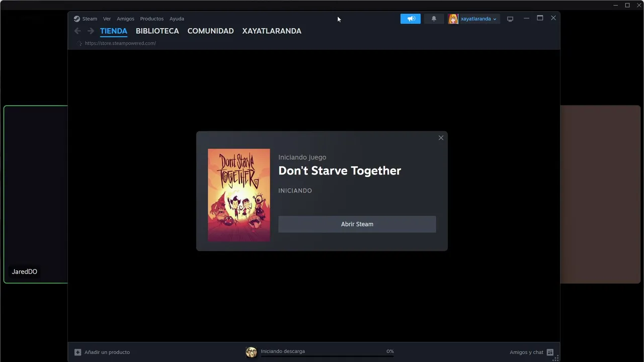Open the notifications bell
The height and width of the screenshot is (362, 644).
pos(434,19)
